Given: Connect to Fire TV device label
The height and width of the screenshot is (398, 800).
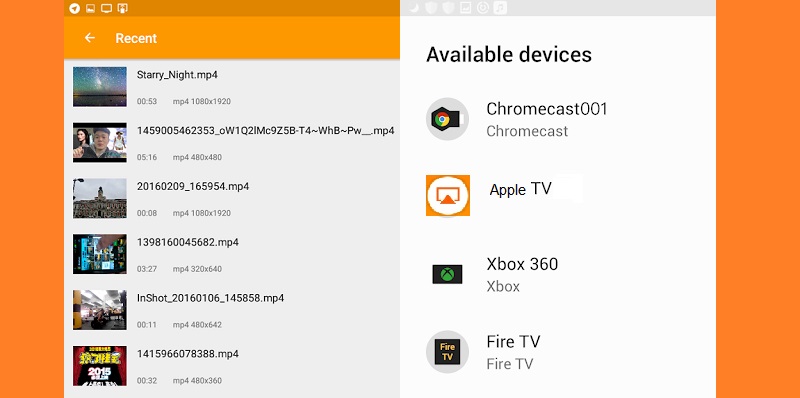Looking at the screenshot, I should pyautogui.click(x=513, y=341).
